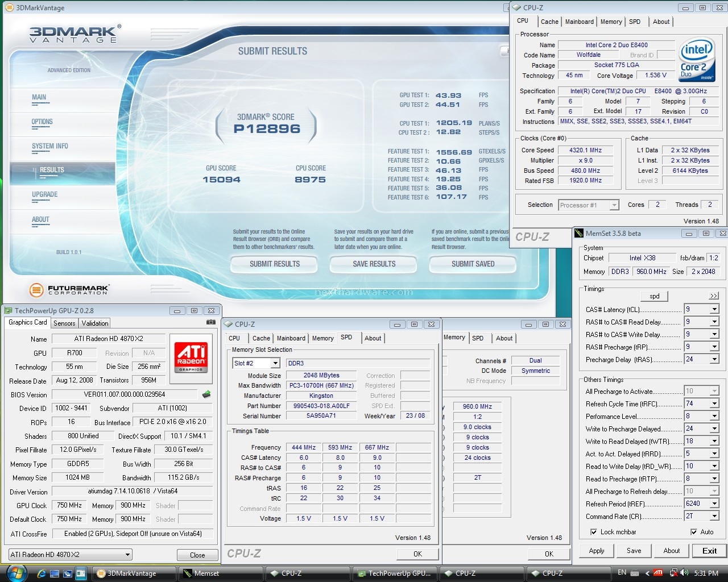
Task: Open the Slot #2 memory slot dropdown
Action: [275, 363]
